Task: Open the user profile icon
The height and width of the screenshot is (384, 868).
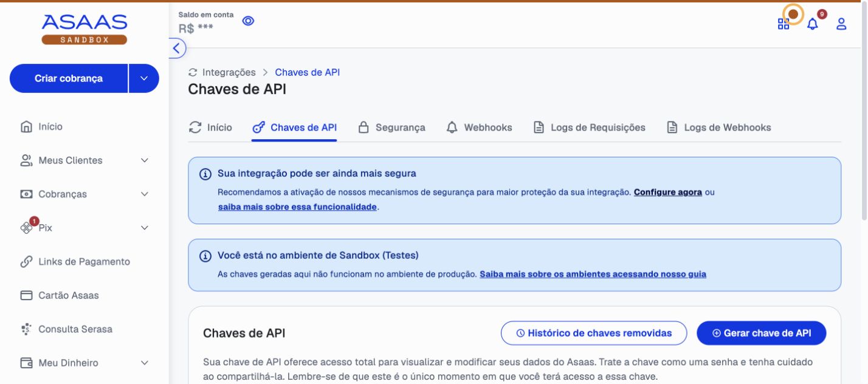Action: click(841, 24)
